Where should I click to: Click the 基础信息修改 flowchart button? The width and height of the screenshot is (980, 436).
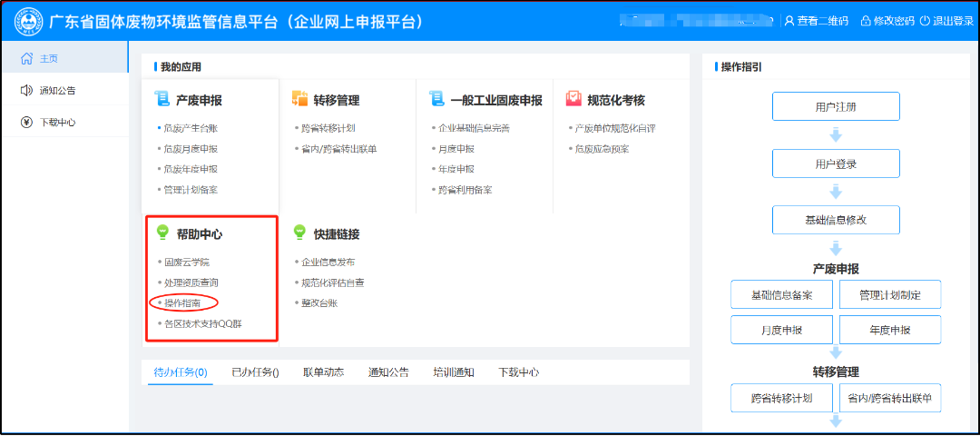tap(837, 220)
